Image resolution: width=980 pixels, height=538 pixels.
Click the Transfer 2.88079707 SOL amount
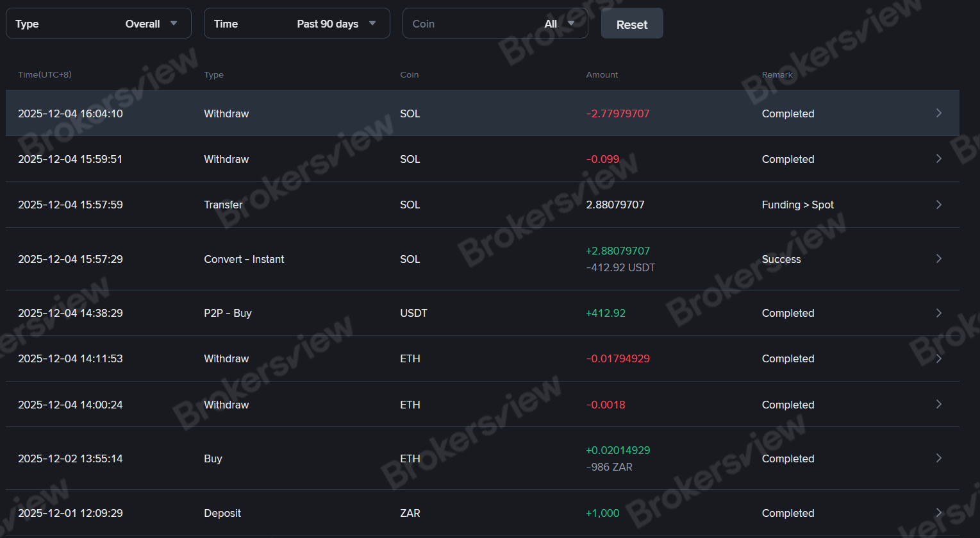(615, 205)
